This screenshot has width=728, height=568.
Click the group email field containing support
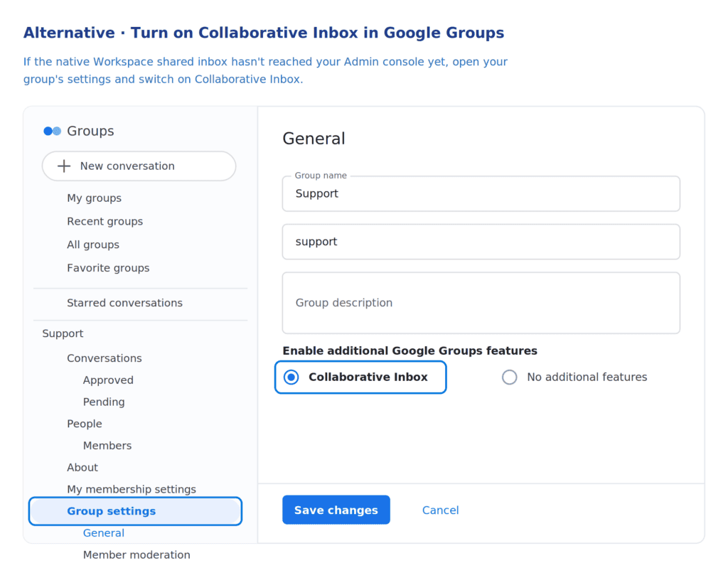(481, 242)
